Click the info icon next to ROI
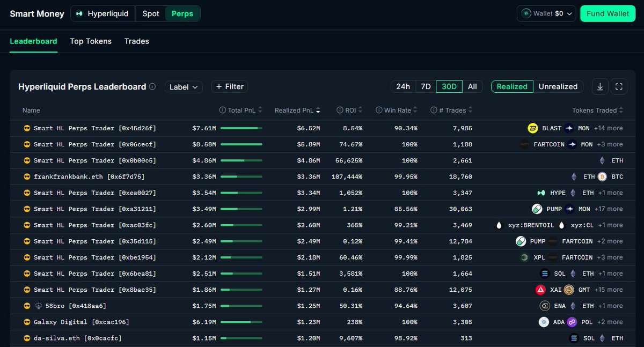Screen dimensions: 644x347 tap(340, 110)
